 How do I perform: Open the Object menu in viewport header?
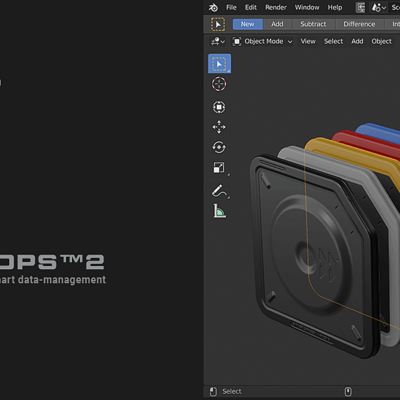(381, 41)
